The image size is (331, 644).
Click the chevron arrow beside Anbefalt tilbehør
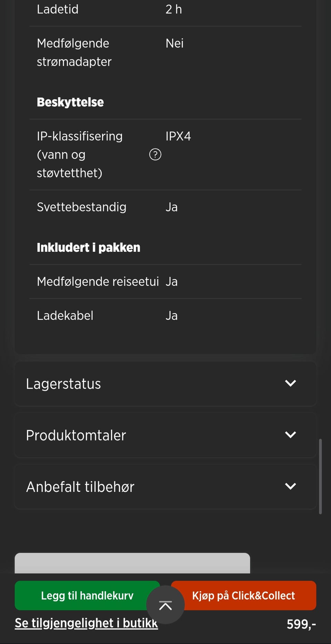click(x=290, y=486)
